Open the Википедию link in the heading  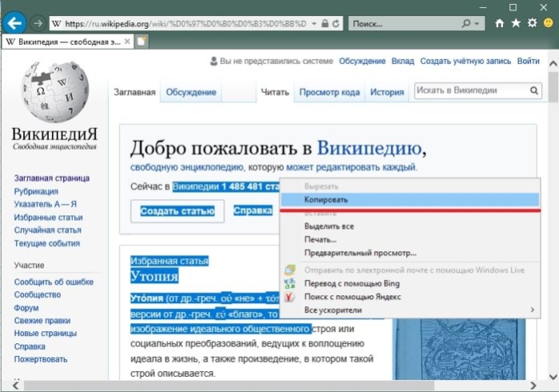(x=369, y=148)
